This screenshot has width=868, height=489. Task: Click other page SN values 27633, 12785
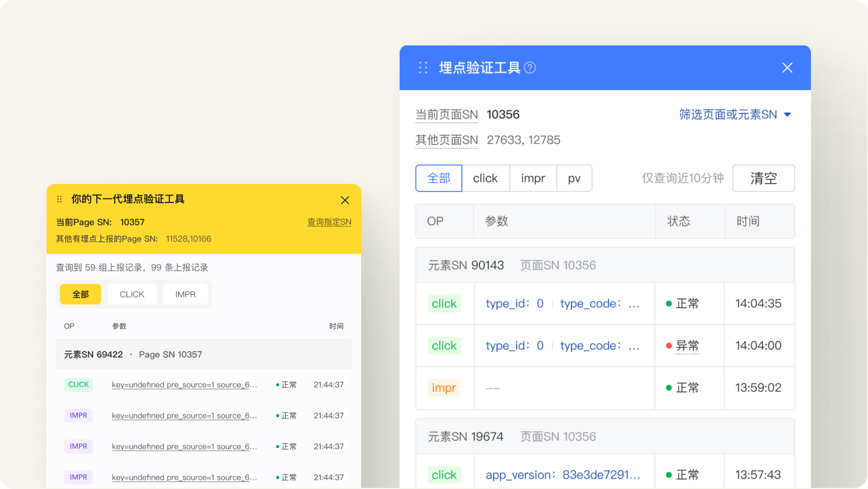coord(524,140)
